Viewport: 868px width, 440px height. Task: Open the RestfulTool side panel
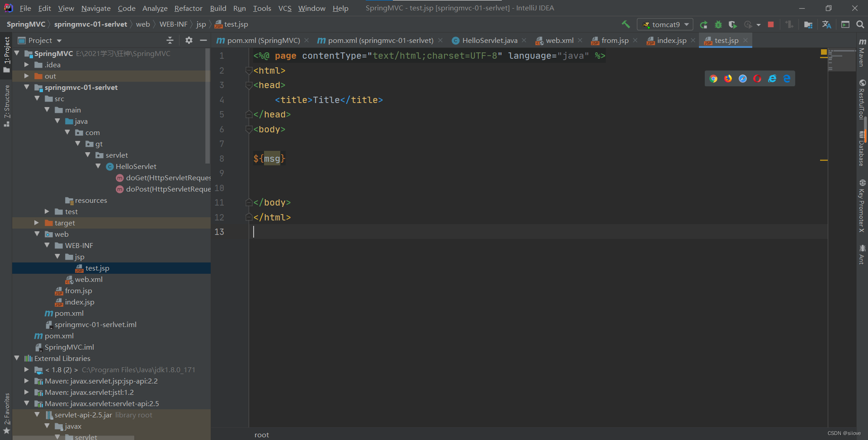tap(862, 99)
